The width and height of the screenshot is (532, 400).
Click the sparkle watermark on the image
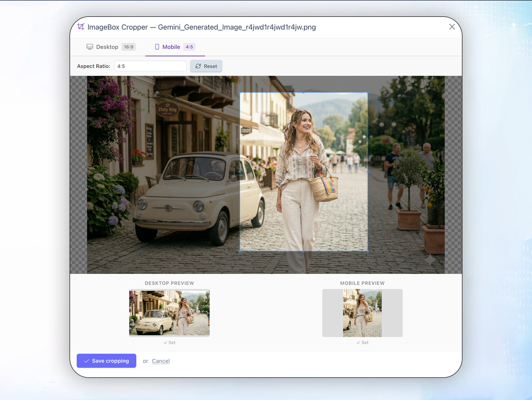click(x=430, y=260)
